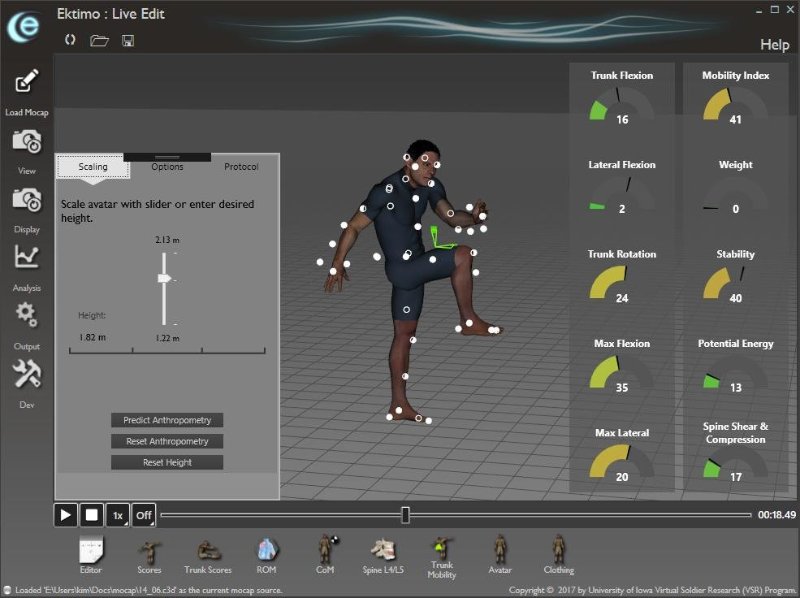Switch to the Protocol tab
Viewport: 800px width, 598px height.
(241, 167)
